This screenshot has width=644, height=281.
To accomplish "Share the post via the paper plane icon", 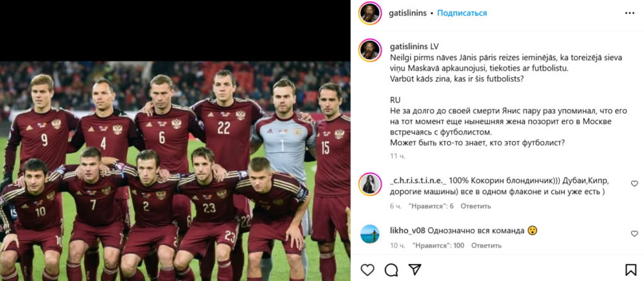I will [x=415, y=270].
